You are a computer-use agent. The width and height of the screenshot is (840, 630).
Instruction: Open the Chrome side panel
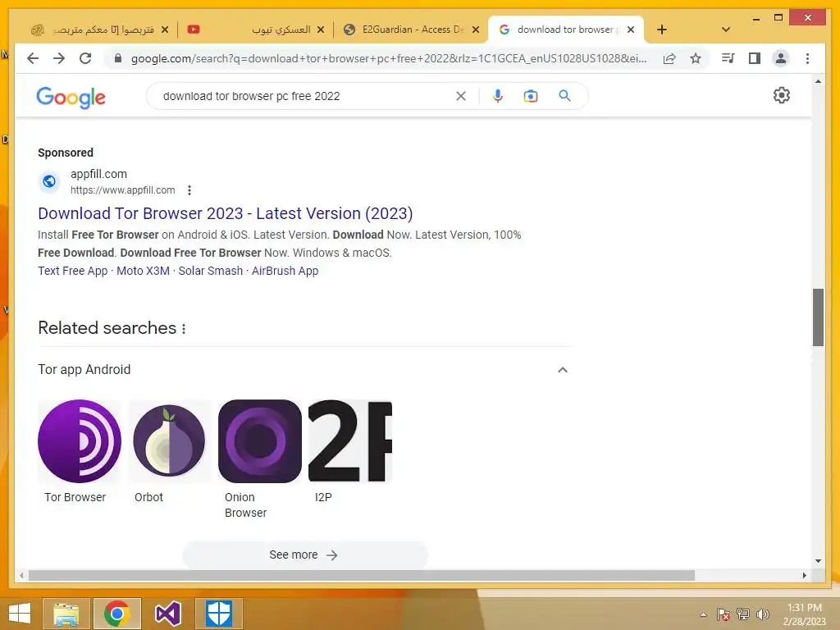[755, 58]
